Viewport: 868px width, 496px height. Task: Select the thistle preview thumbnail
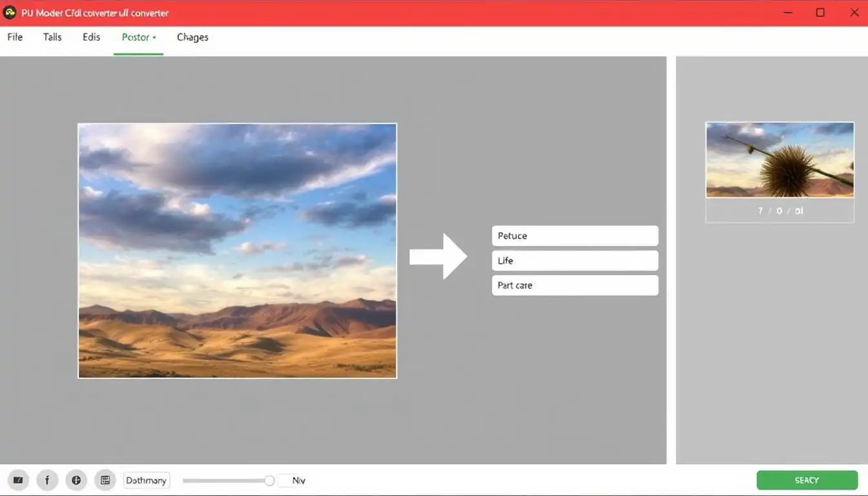(x=780, y=160)
